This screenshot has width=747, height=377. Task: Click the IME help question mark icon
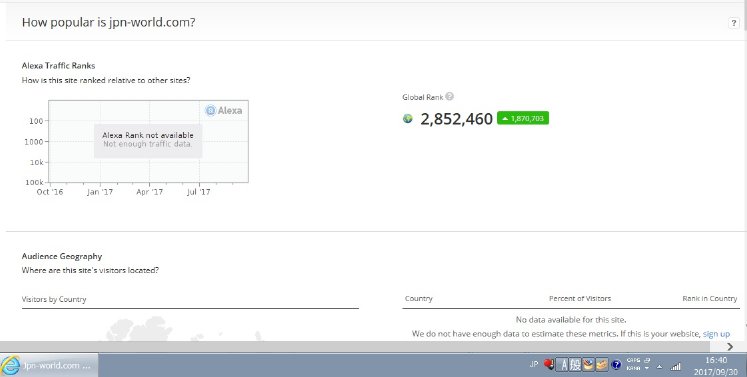616,365
